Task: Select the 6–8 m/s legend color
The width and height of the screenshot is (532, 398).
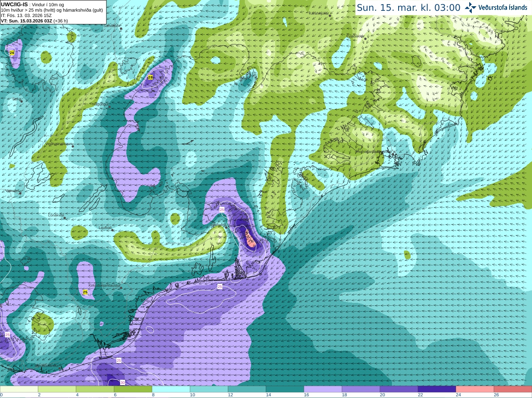Action: [x=133, y=389]
